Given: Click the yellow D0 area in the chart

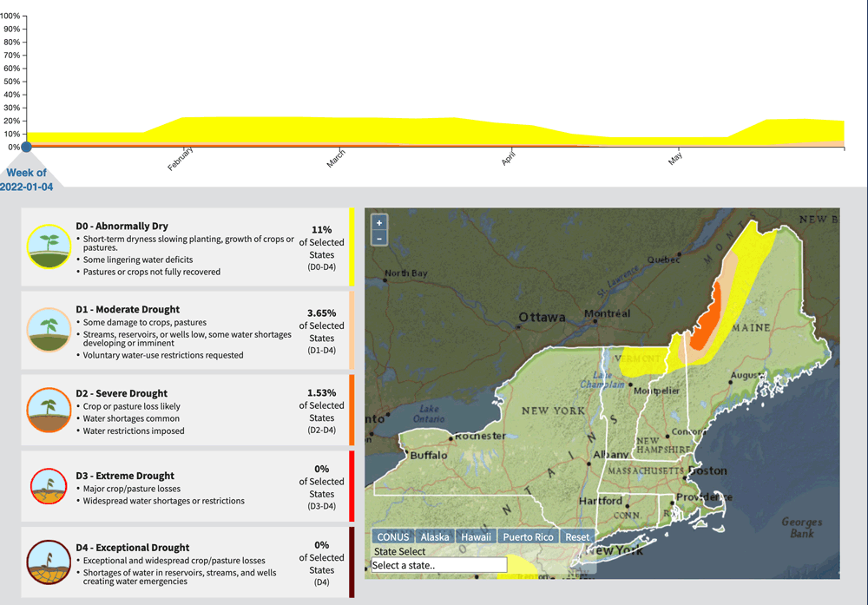Looking at the screenshot, I should [x=332, y=130].
